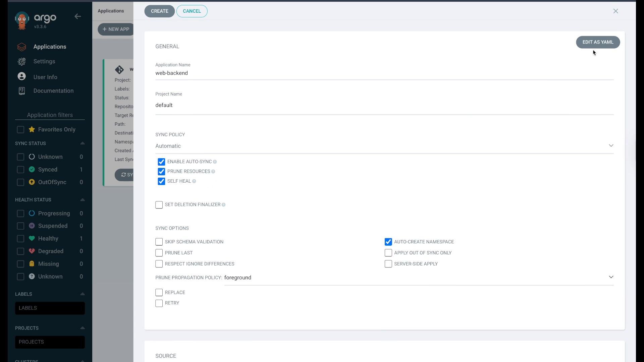The height and width of the screenshot is (362, 644).
Task: Open Applications in sidebar
Action: tap(50, 47)
